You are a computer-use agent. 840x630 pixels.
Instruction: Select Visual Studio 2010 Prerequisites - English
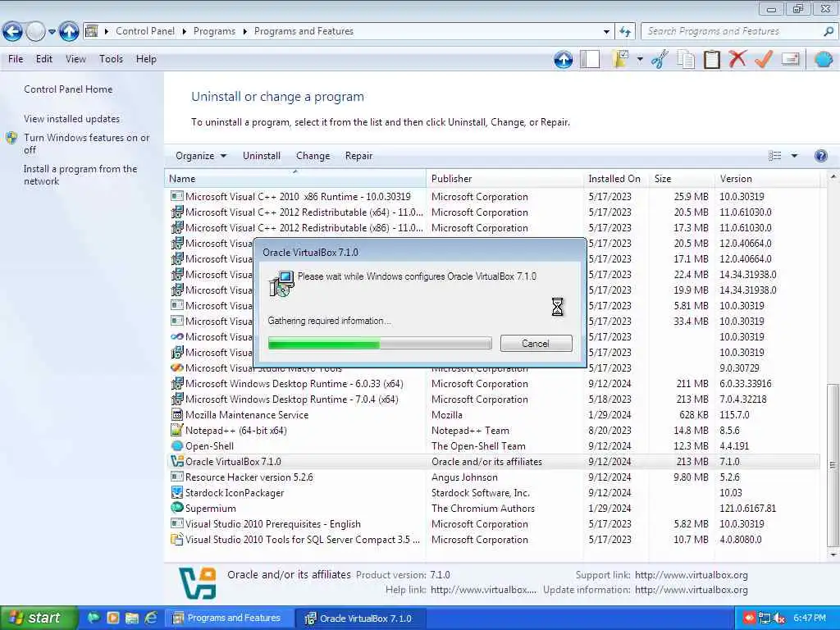pos(492,524)
